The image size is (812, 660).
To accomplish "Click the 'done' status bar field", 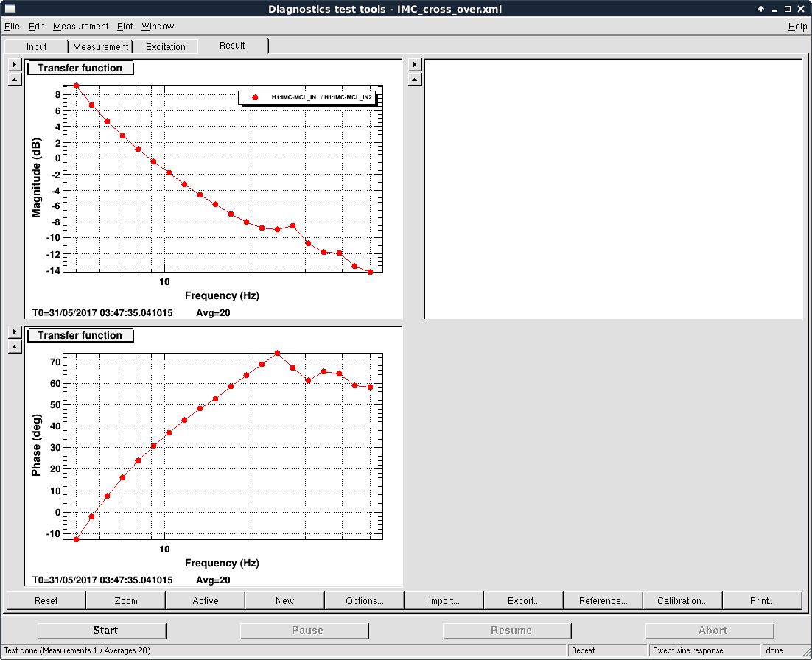I will click(783, 650).
